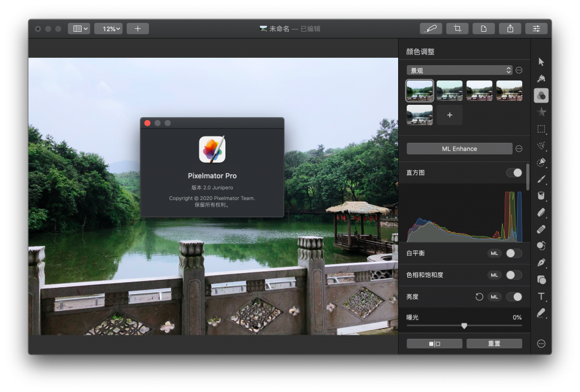Click the 颜色调整 panel heading
The height and width of the screenshot is (392, 580).
click(420, 52)
